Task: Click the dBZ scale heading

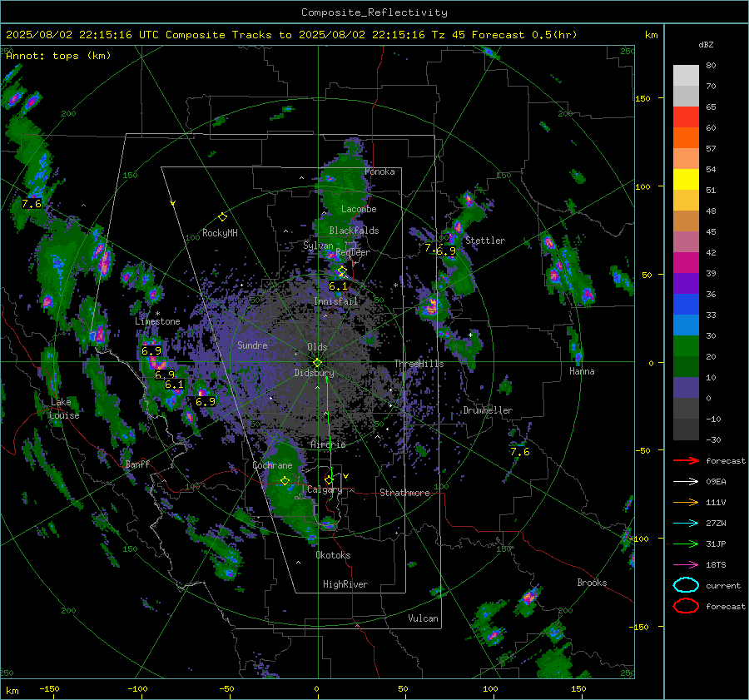Action: coord(706,45)
